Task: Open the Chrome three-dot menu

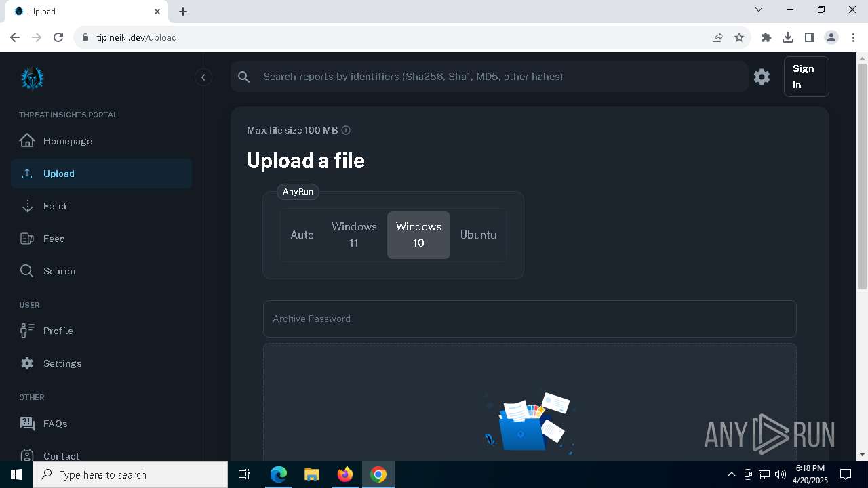Action: tap(853, 37)
